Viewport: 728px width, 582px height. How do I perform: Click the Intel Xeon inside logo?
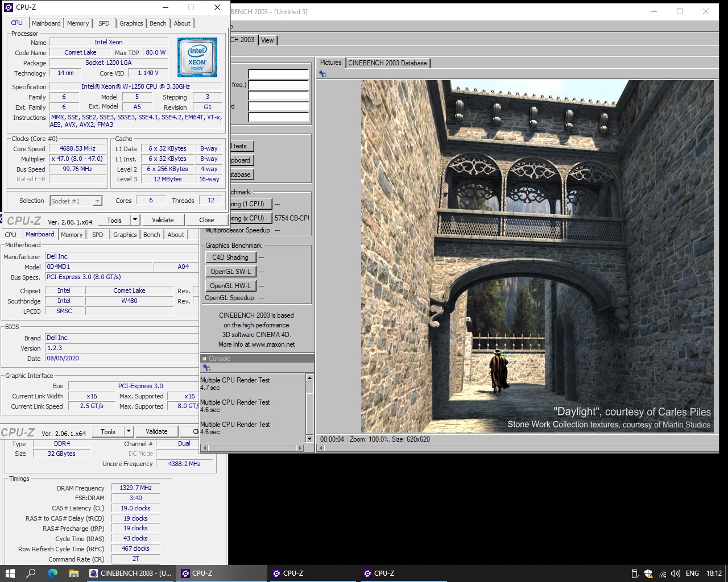197,57
